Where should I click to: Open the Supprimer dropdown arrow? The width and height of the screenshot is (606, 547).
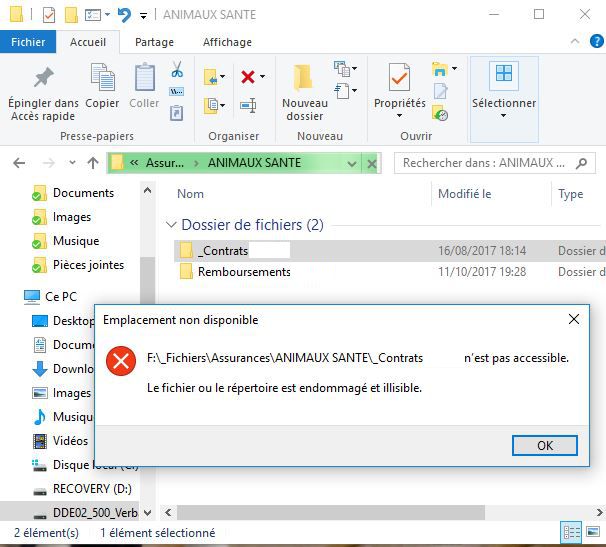click(262, 76)
